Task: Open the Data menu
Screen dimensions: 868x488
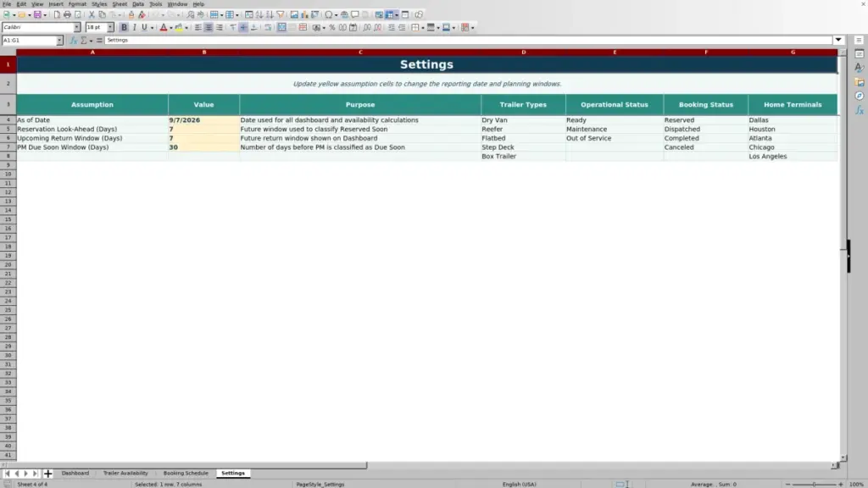Action: (x=138, y=4)
